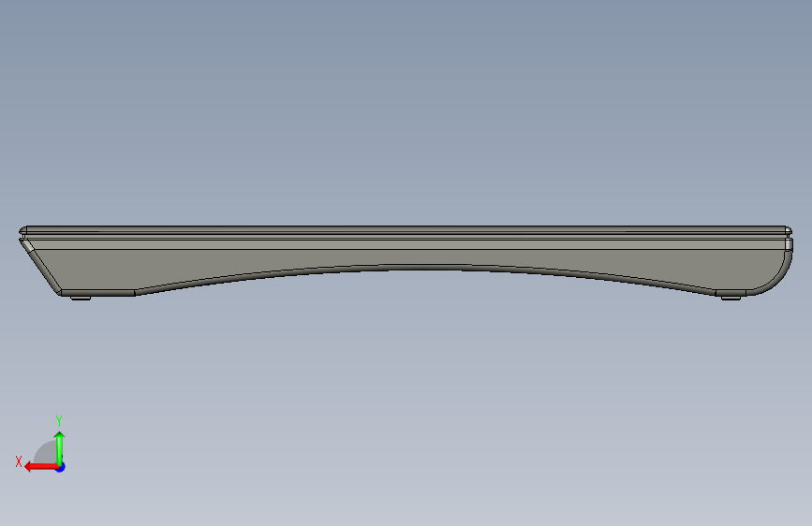Click the right small foot under the model

(731, 298)
